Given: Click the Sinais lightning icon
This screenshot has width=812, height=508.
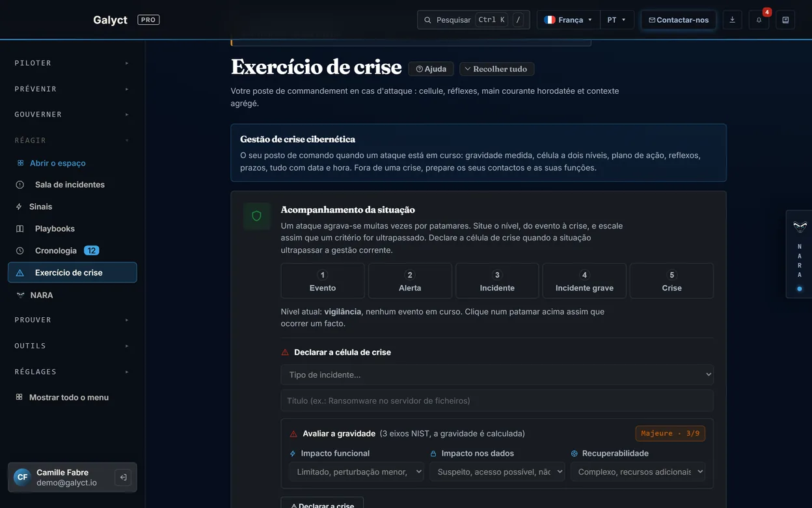Looking at the screenshot, I should coord(19,206).
